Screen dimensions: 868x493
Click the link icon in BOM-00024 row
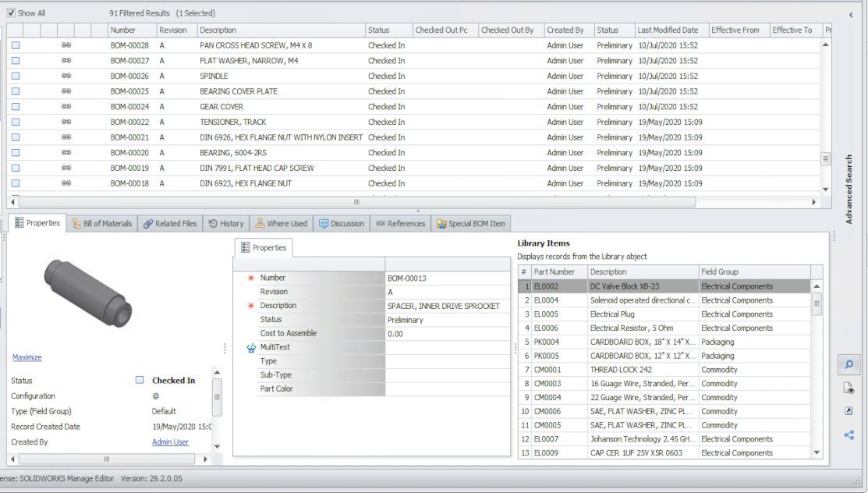[x=66, y=106]
